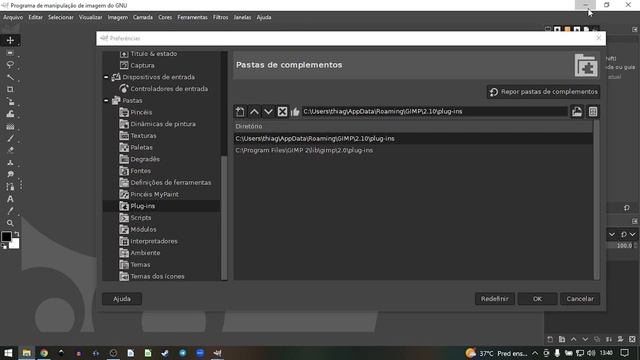640x360 pixels.
Task: Select the Text tool
Action: [10, 199]
